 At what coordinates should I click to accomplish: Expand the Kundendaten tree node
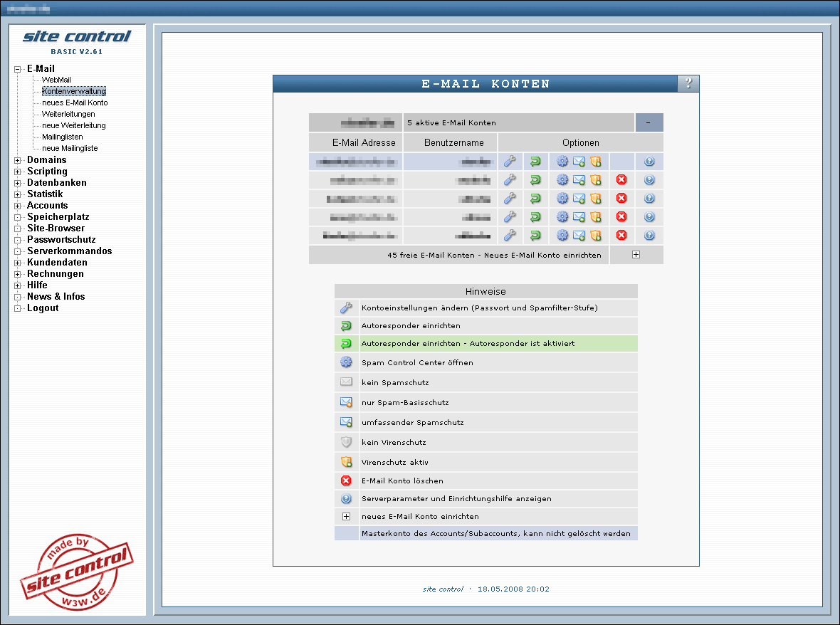(x=18, y=263)
